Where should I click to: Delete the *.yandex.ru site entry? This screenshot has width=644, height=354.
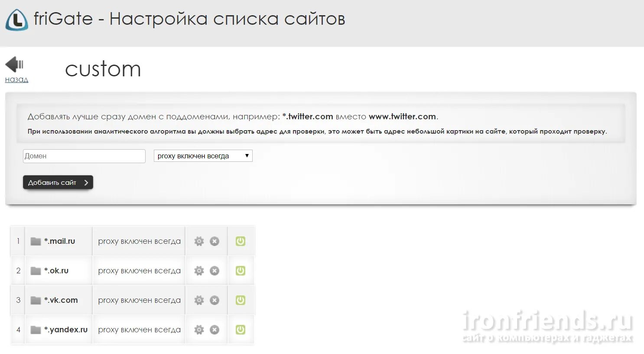[x=215, y=329]
